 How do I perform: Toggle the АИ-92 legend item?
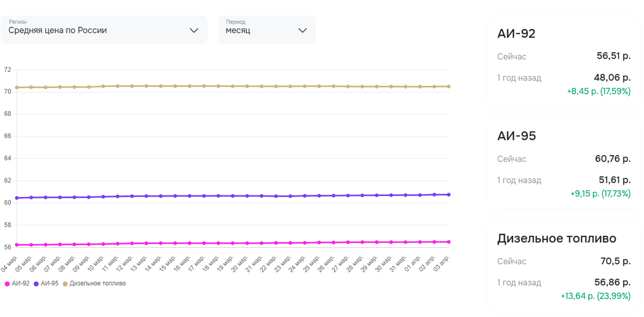pos(20,283)
